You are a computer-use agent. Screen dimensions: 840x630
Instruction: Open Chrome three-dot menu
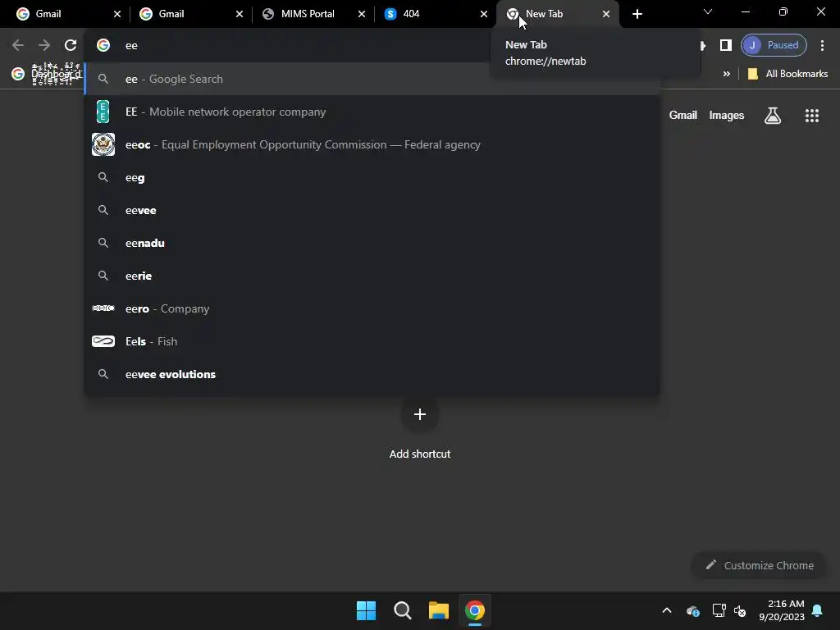822,45
